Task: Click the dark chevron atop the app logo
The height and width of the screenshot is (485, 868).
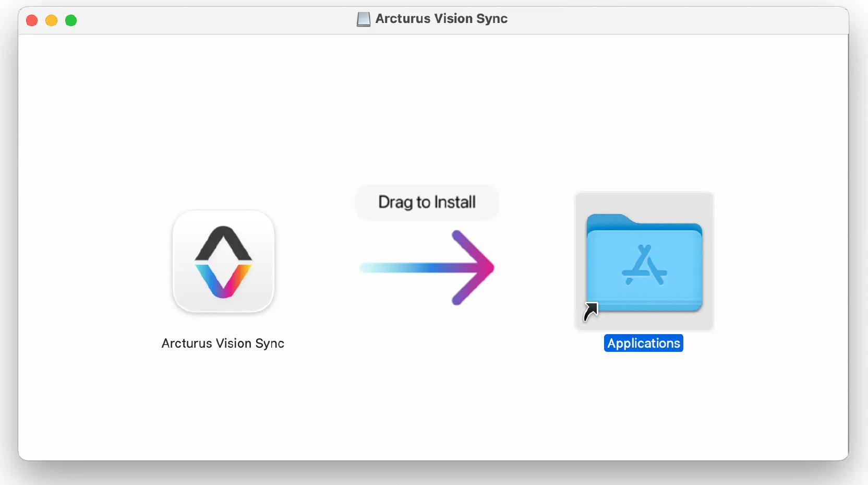Action: point(223,243)
